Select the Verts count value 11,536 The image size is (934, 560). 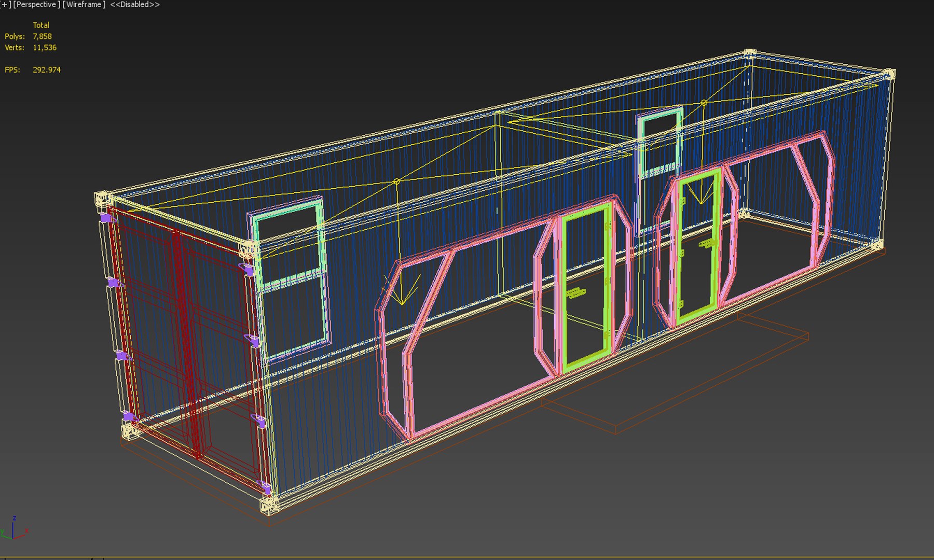tap(45, 47)
